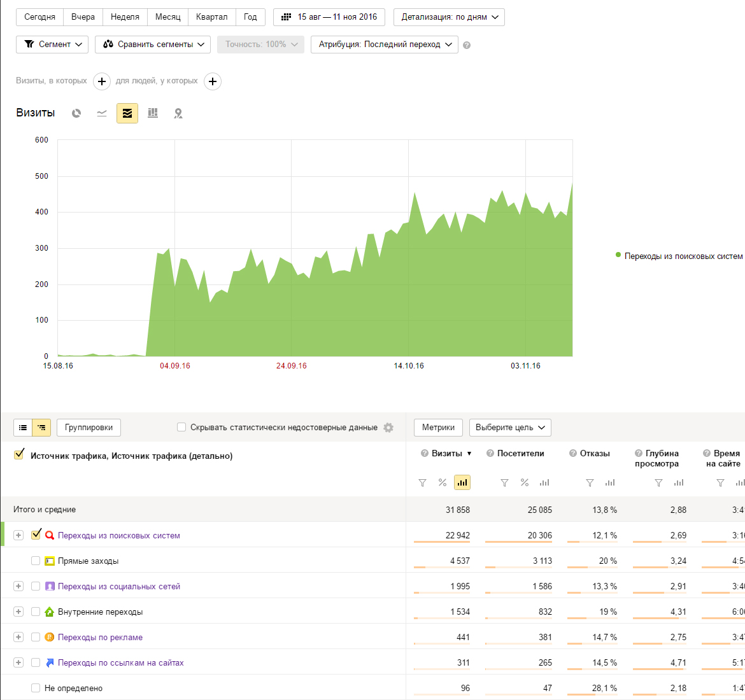Expand Переходы из поисковых систем row
Viewport: 745px width, 700px height.
coord(18,535)
